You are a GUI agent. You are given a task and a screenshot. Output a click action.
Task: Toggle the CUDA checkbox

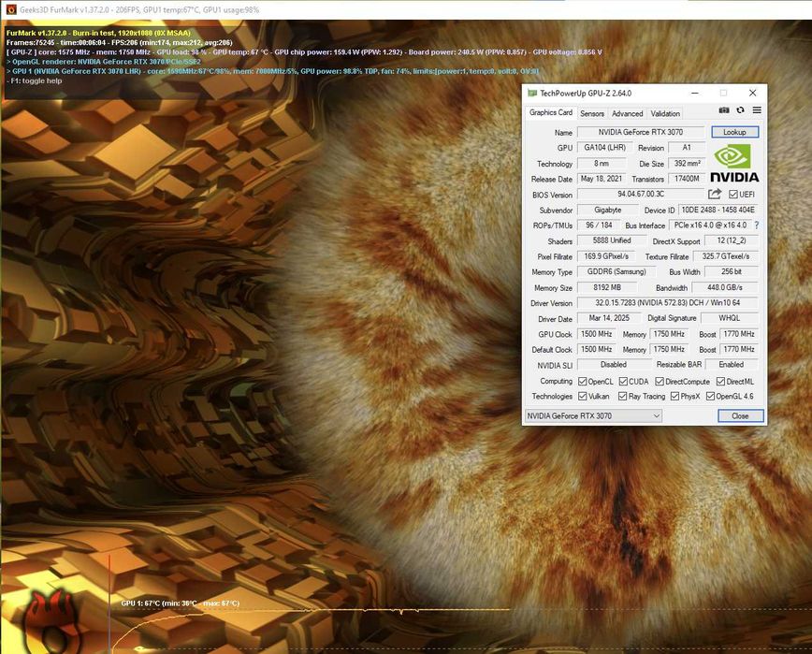623,382
